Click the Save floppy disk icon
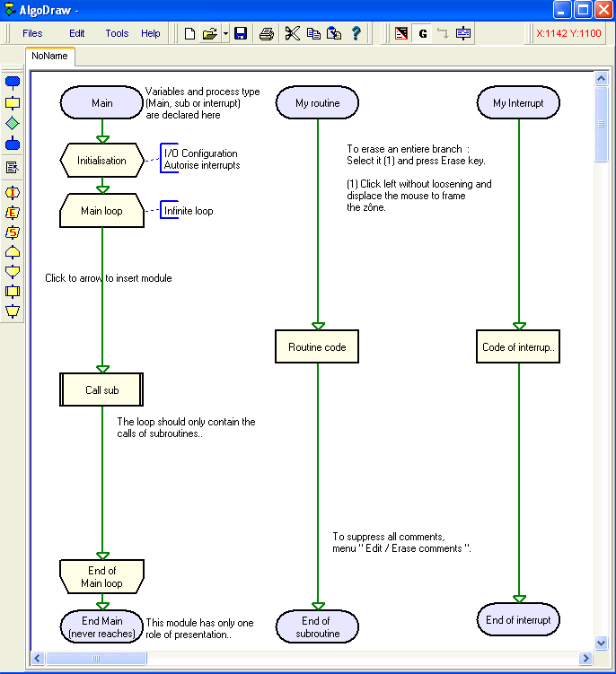This screenshot has height=674, width=616. click(x=241, y=34)
